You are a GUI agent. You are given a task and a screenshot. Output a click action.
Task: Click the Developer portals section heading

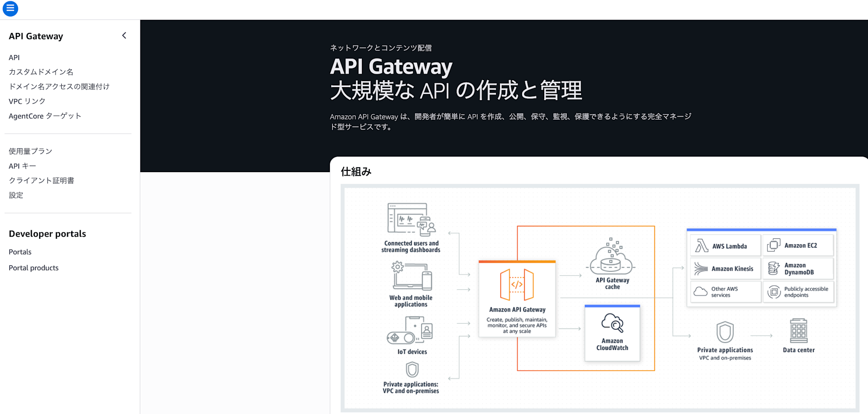click(x=47, y=234)
